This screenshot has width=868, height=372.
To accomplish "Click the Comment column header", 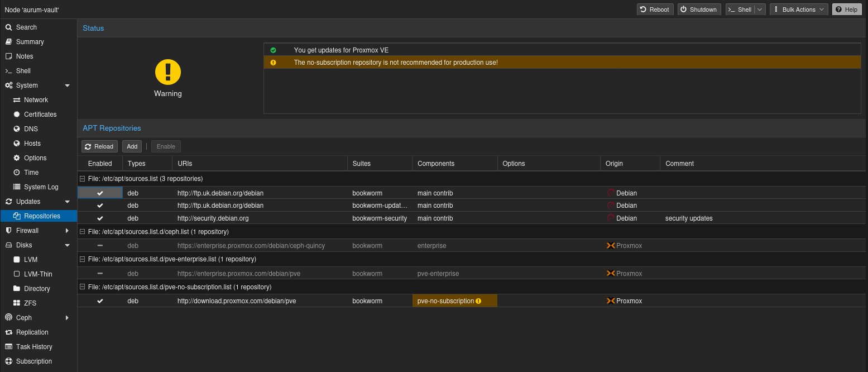I will click(763, 164).
